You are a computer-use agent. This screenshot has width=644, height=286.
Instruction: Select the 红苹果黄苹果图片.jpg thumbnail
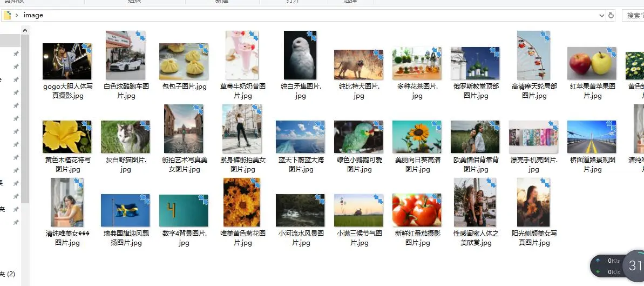592,63
